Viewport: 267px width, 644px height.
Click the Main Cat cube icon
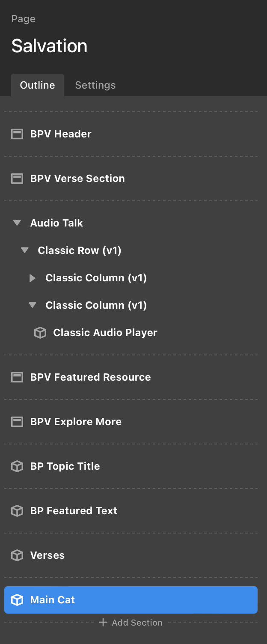click(x=17, y=600)
